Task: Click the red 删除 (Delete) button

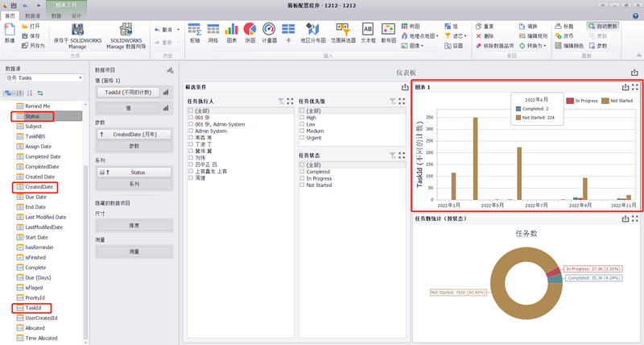Action: pos(485,36)
